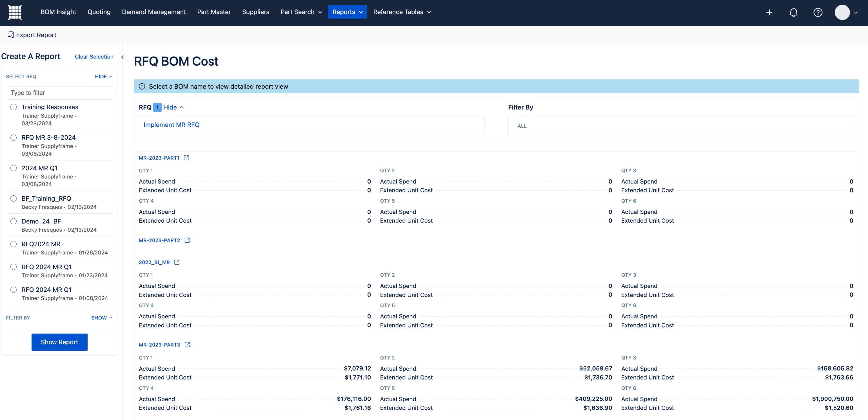
Task: Click the Show Report button
Action: pyautogui.click(x=59, y=342)
